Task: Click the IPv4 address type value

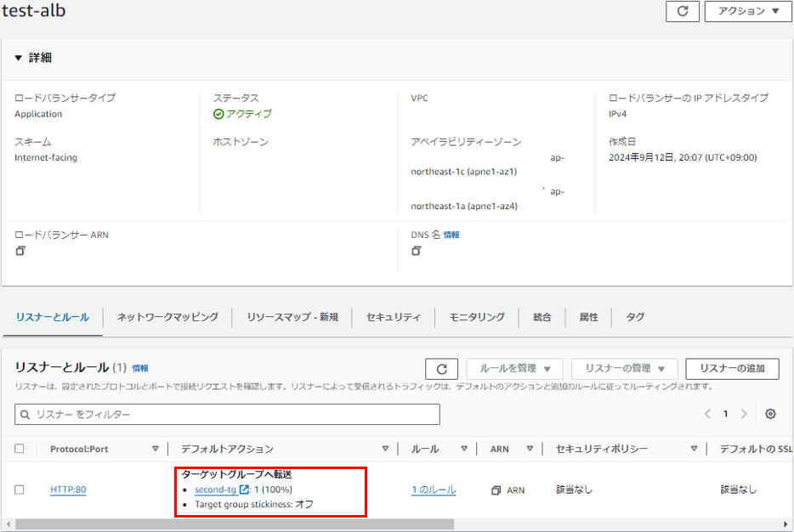Action: [617, 114]
